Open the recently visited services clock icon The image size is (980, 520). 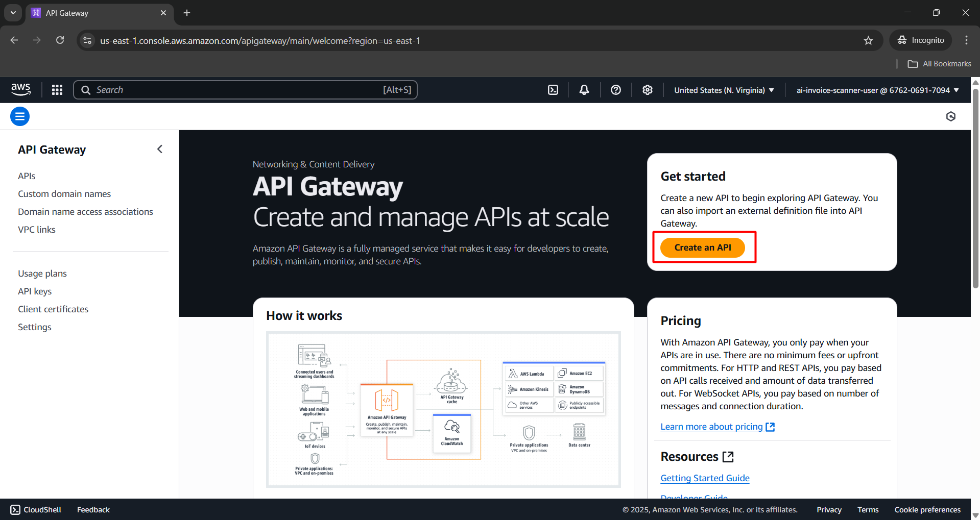[x=950, y=116]
